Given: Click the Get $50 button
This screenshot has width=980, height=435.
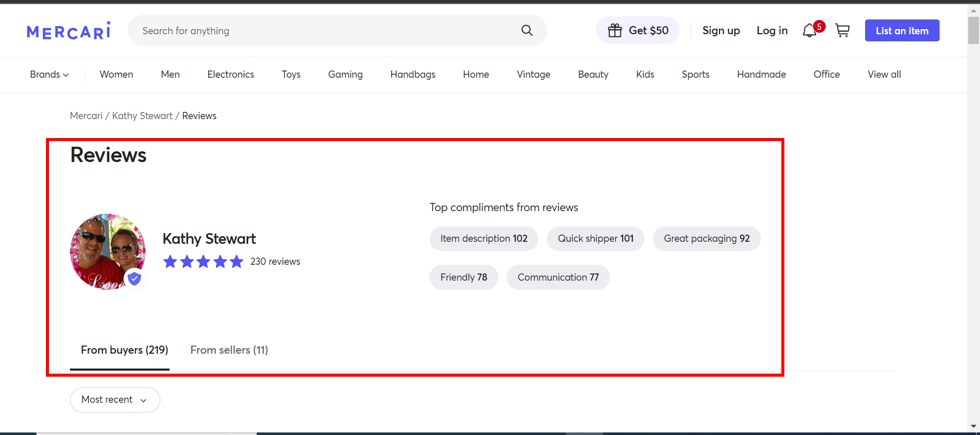Looking at the screenshot, I should click(x=637, y=31).
